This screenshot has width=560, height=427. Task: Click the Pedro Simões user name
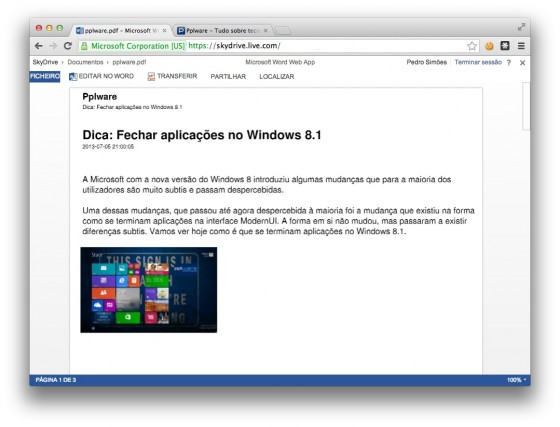(426, 62)
